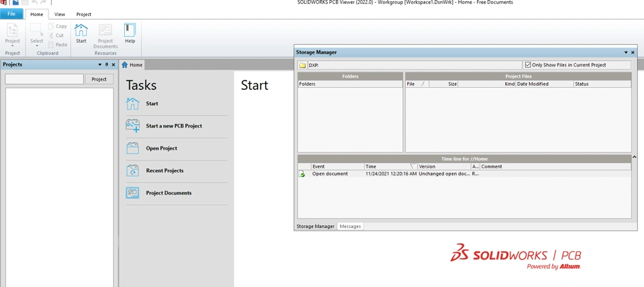The width and height of the screenshot is (644, 287).
Task: Select the Storage Manager bottom tab
Action: pos(315,226)
